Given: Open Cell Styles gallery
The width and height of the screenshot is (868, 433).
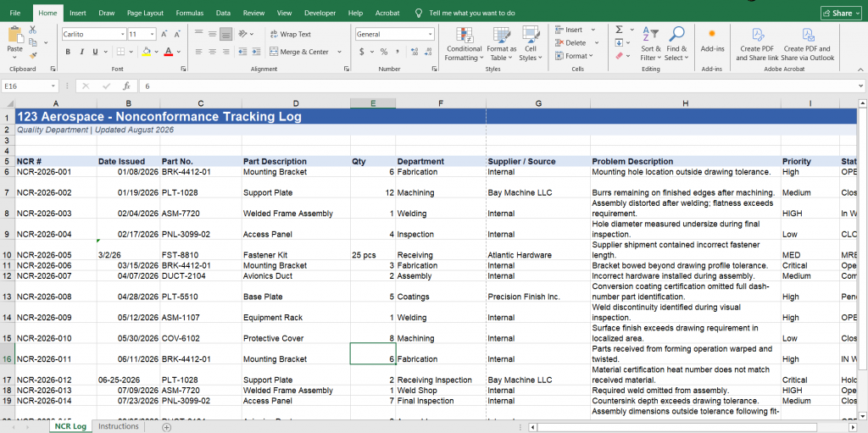Looking at the screenshot, I should coord(531,44).
